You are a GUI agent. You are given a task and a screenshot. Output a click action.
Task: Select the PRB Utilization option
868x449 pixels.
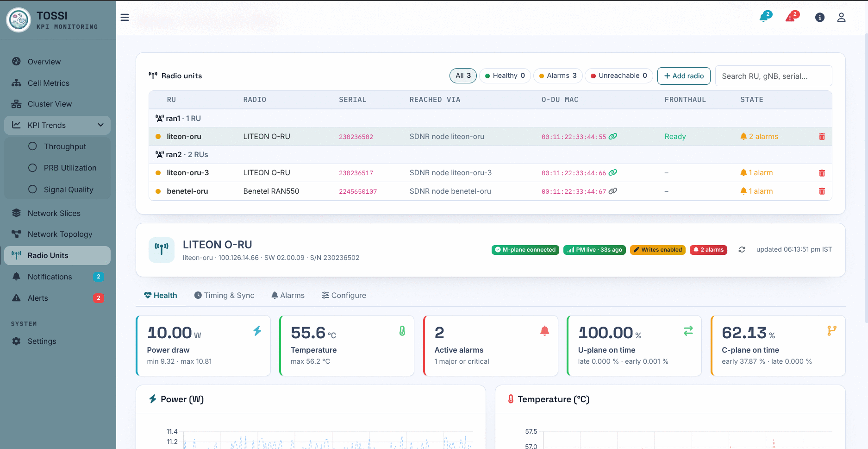pyautogui.click(x=32, y=168)
